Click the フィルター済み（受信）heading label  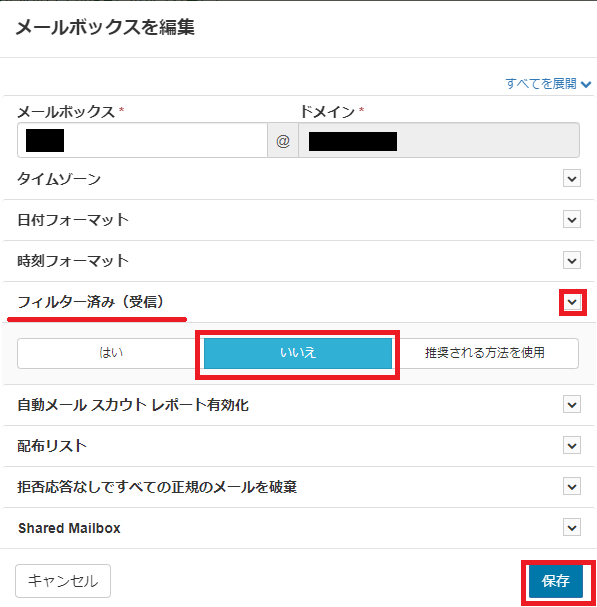click(x=91, y=302)
